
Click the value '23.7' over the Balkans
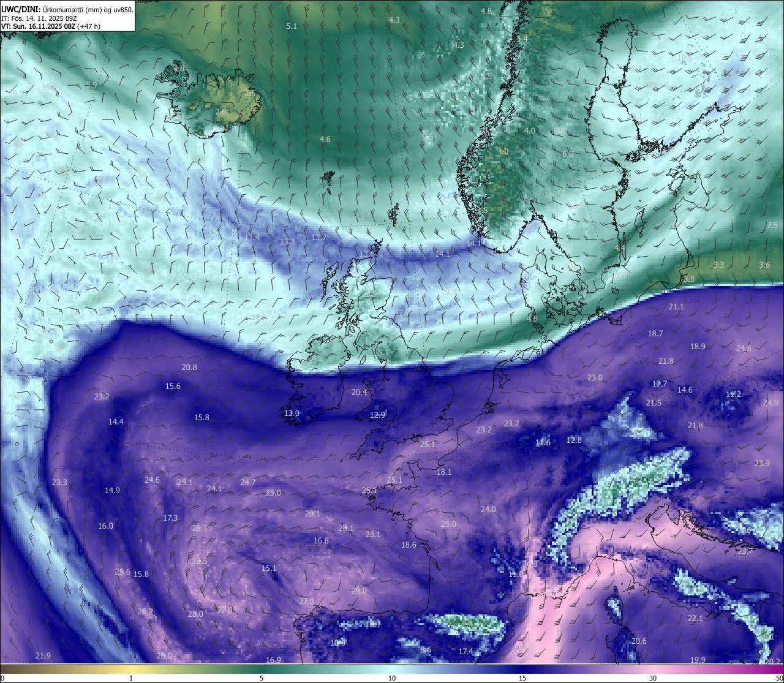tap(745, 551)
